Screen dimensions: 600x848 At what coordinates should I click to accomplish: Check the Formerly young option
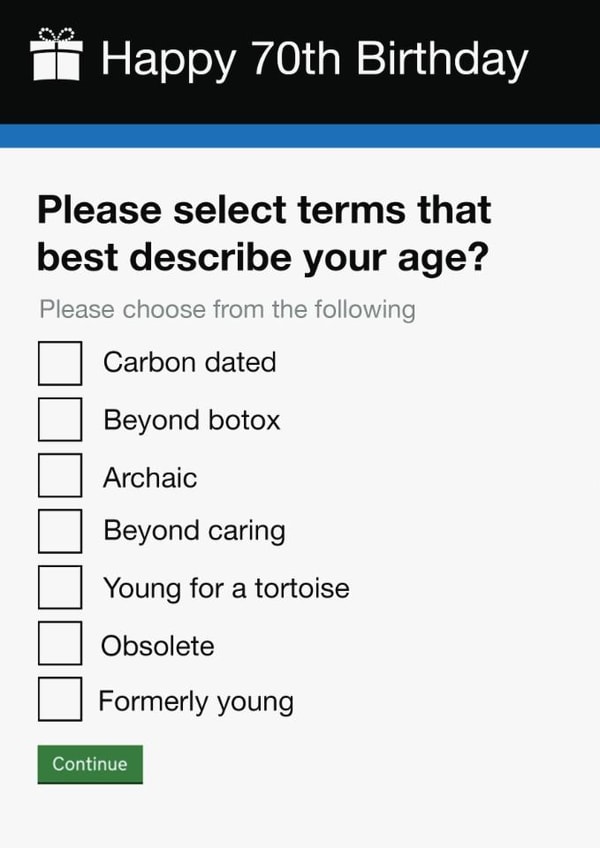point(59,701)
